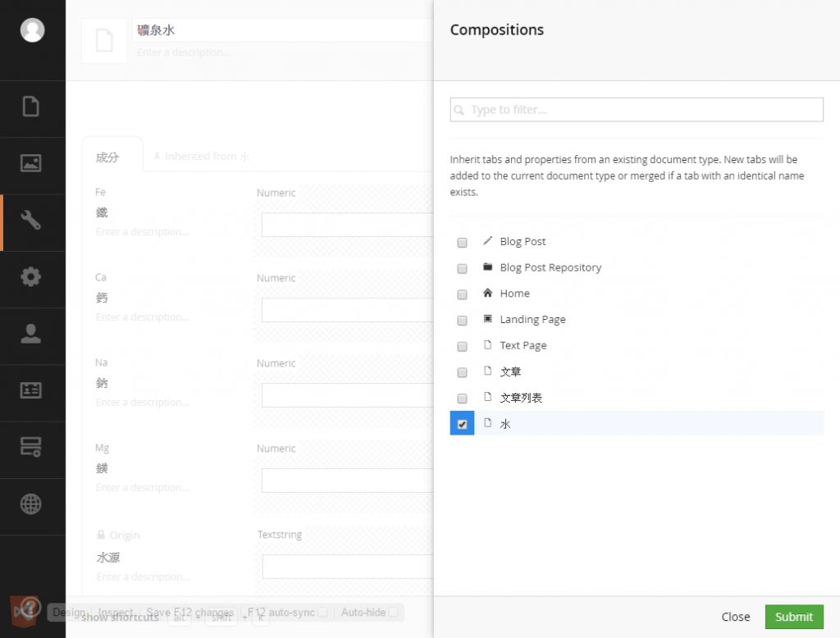The image size is (840, 638).
Task: Open the Content section in sidebar
Action: pos(31,107)
